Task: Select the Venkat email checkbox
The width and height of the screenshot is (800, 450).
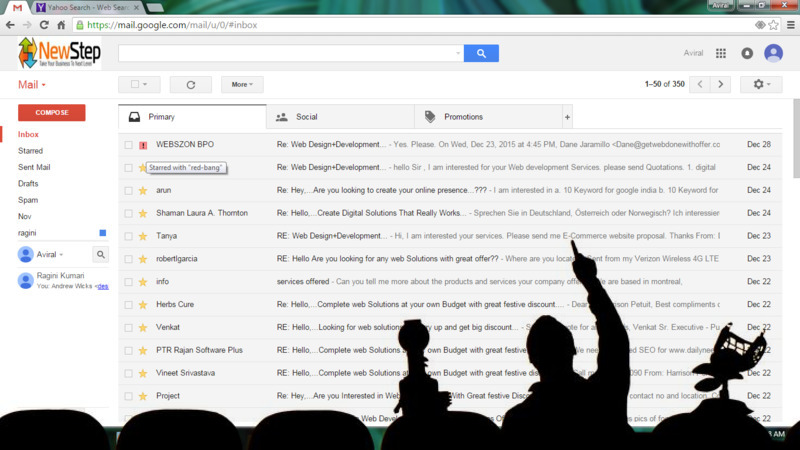Action: tap(129, 328)
